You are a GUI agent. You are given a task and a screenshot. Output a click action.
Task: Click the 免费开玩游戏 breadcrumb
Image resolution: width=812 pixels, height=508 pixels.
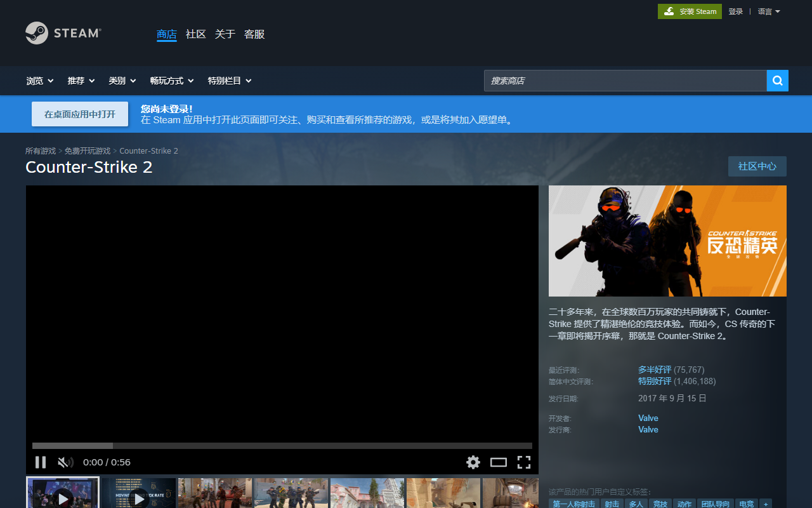coord(88,151)
